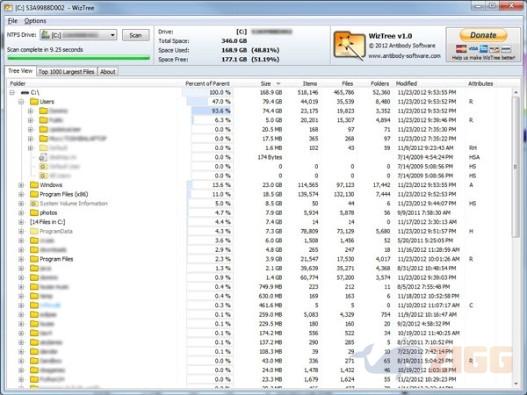Expand the ProgramData folder node

point(21,231)
